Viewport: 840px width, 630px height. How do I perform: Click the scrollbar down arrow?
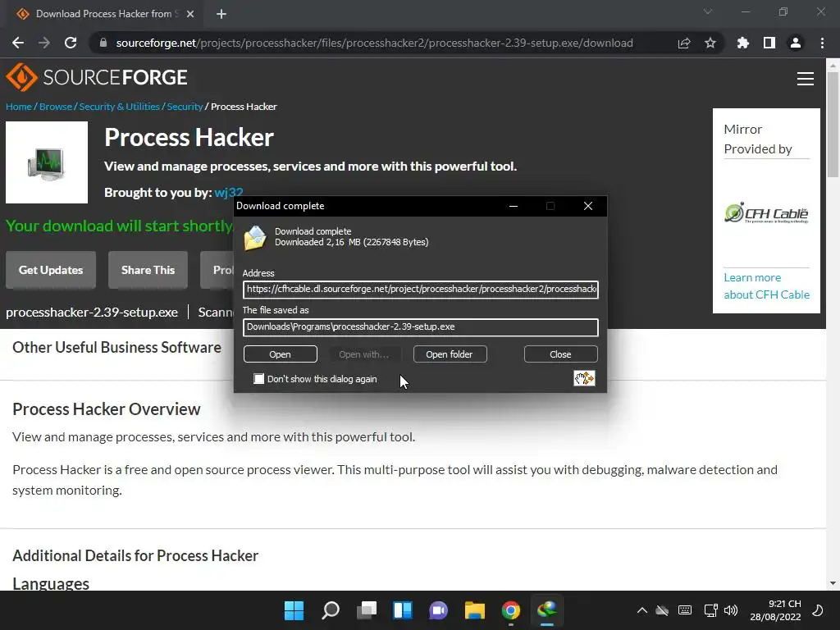click(833, 583)
